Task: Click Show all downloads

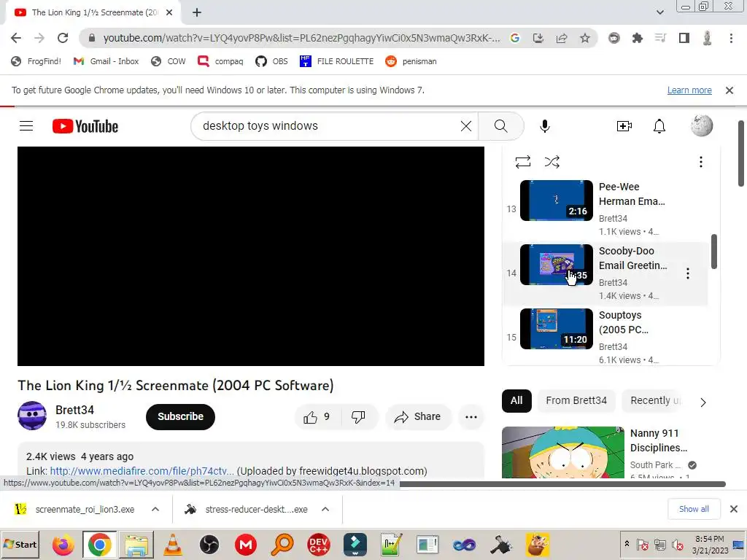Action: tap(694, 509)
